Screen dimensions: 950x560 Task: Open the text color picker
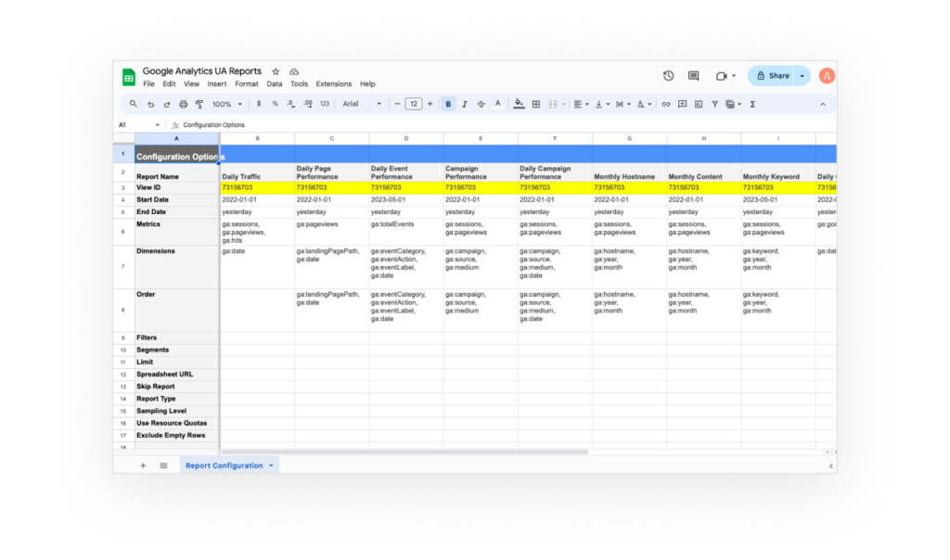click(498, 104)
